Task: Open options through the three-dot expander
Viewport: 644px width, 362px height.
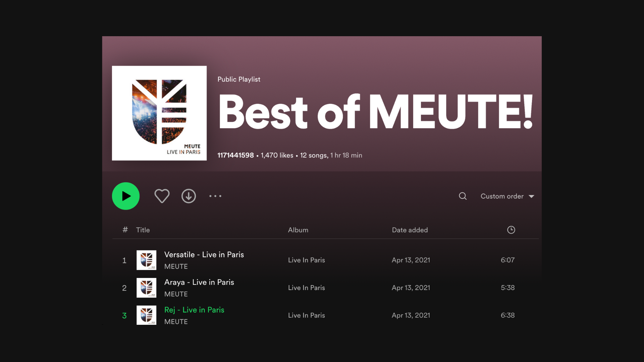Action: (x=215, y=196)
